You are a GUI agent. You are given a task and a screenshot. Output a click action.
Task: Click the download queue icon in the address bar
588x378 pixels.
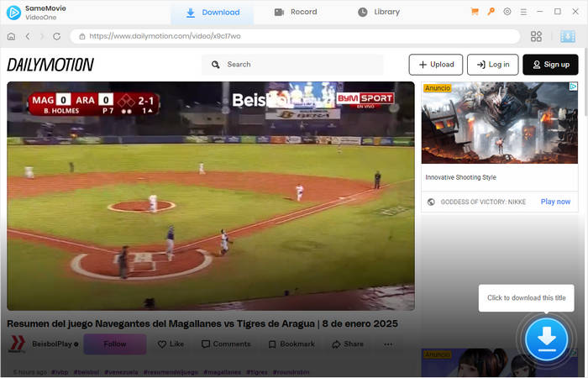click(x=567, y=36)
